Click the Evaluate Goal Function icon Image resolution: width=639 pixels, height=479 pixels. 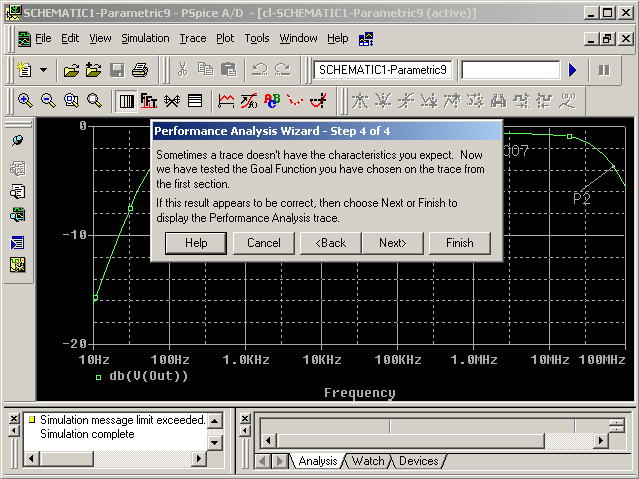coord(249,100)
